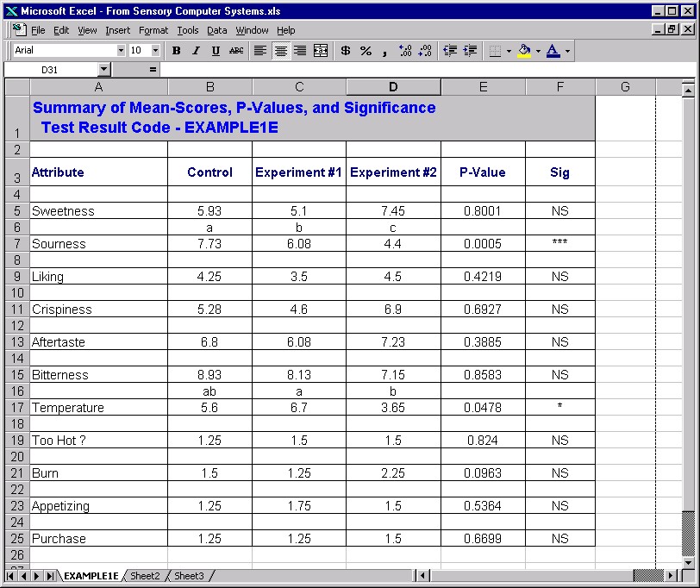Click the Increase Indent icon
The height and width of the screenshot is (588, 700).
[470, 51]
